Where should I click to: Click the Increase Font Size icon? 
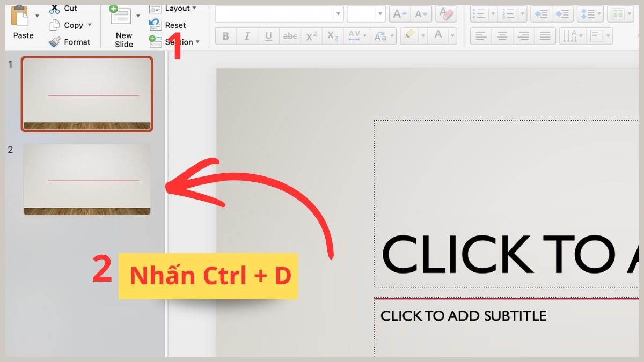pos(399,13)
